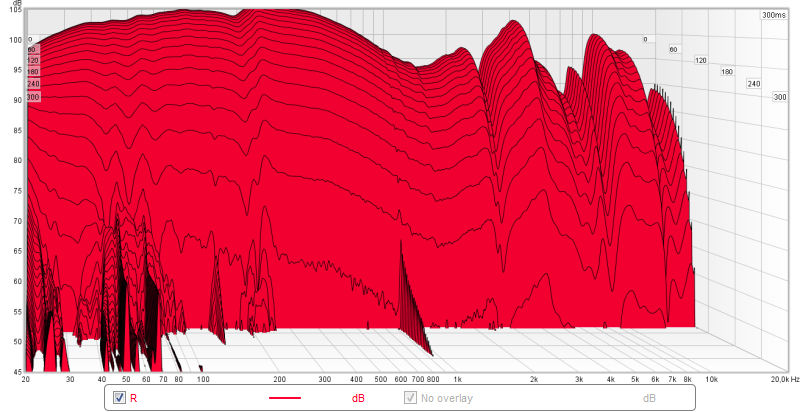Viewport: 800px width, 412px height.
Task: Click the 75 dB label on vertical axis
Action: [x=16, y=190]
